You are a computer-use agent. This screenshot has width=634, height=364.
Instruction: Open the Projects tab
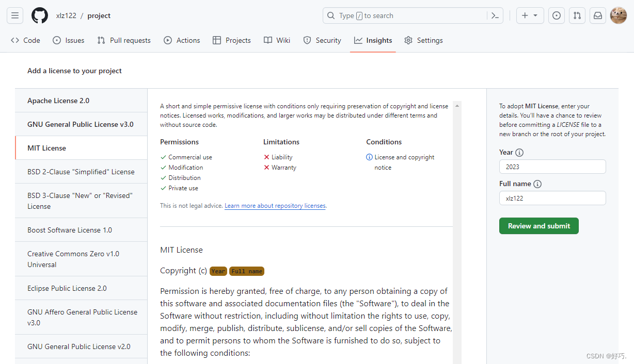[x=232, y=40]
